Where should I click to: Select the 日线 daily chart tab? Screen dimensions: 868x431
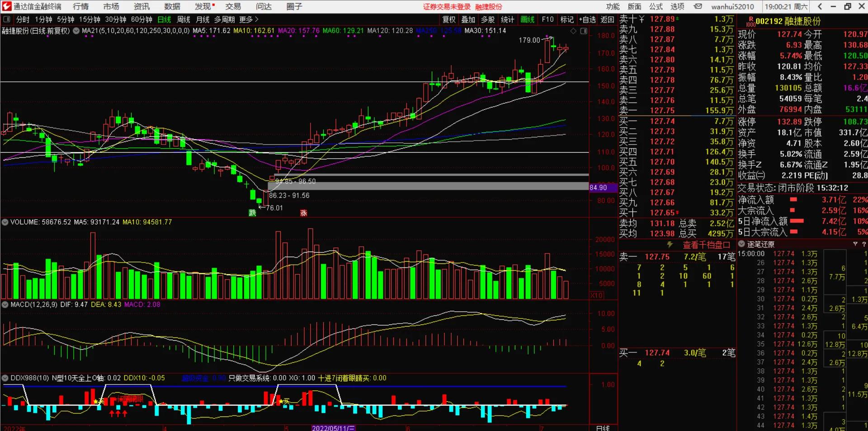pos(164,19)
